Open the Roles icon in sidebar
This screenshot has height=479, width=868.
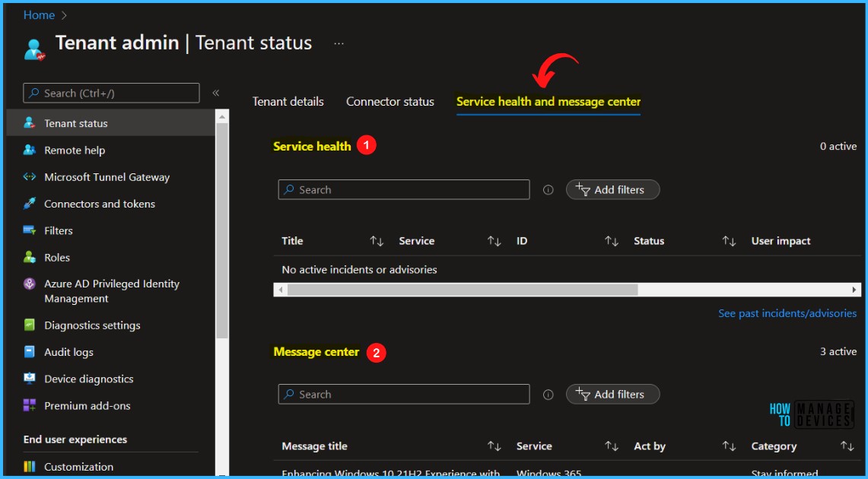click(30, 257)
